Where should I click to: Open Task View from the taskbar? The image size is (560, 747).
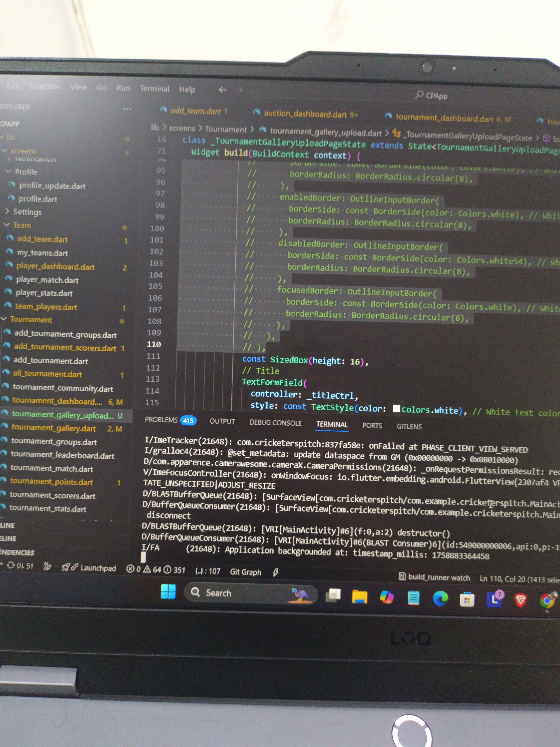pyautogui.click(x=333, y=595)
